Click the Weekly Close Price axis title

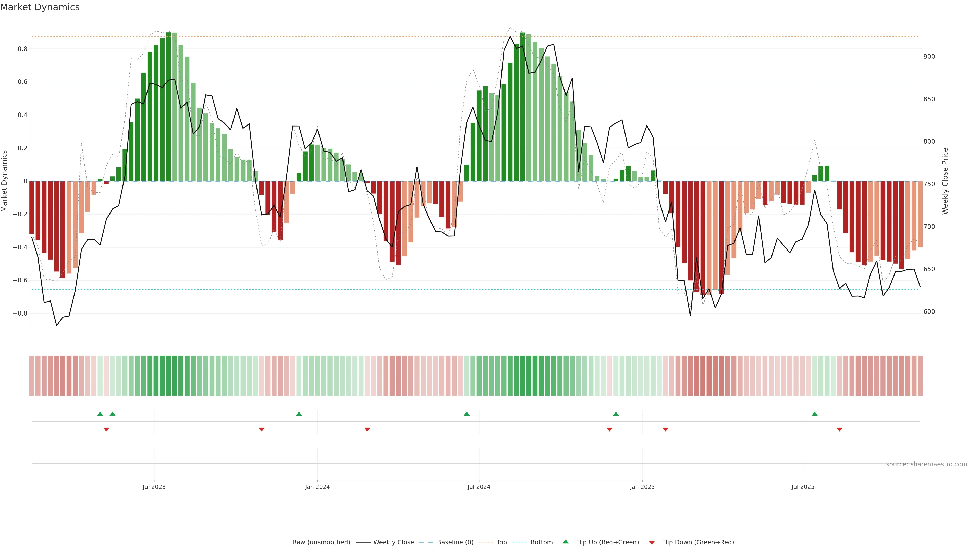click(945, 181)
